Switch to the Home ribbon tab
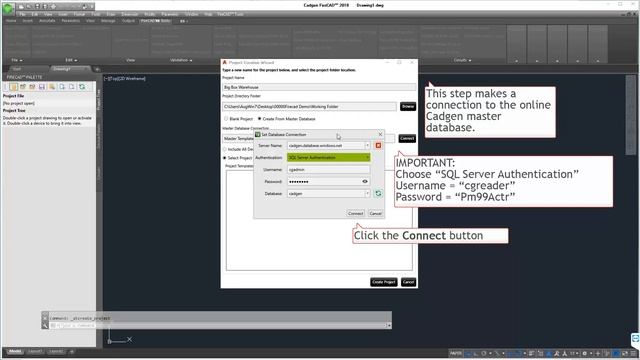This screenshot has width=640, height=360. click(x=11, y=20)
